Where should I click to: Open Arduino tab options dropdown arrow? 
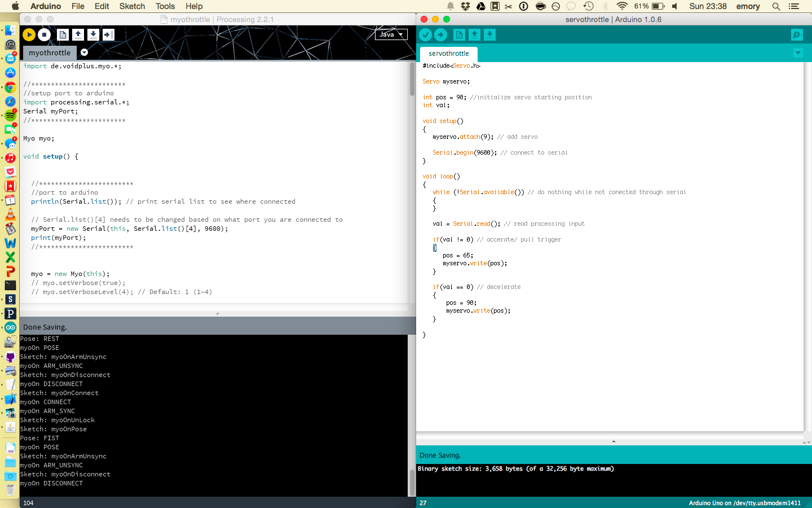coord(798,52)
